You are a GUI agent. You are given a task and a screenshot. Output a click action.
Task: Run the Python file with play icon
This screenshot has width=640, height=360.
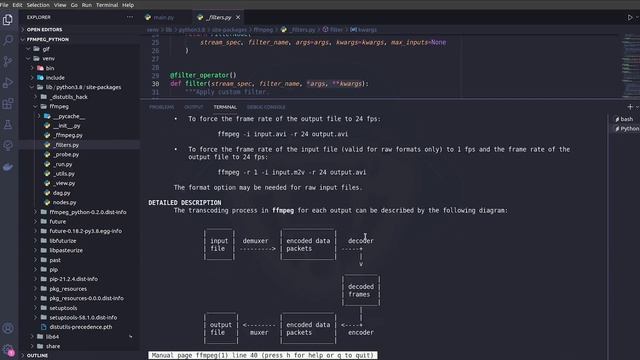tap(630, 17)
